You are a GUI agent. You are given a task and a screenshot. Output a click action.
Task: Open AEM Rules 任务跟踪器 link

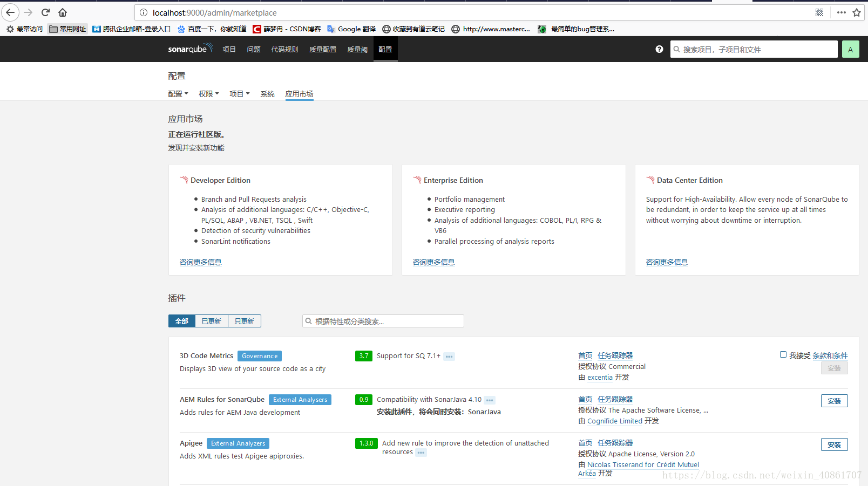pyautogui.click(x=615, y=399)
